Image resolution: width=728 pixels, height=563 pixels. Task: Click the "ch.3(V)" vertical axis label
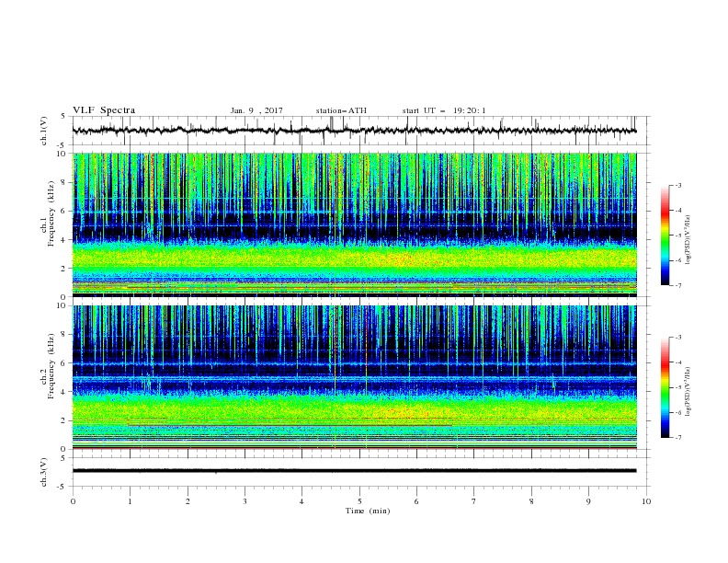click(x=44, y=472)
